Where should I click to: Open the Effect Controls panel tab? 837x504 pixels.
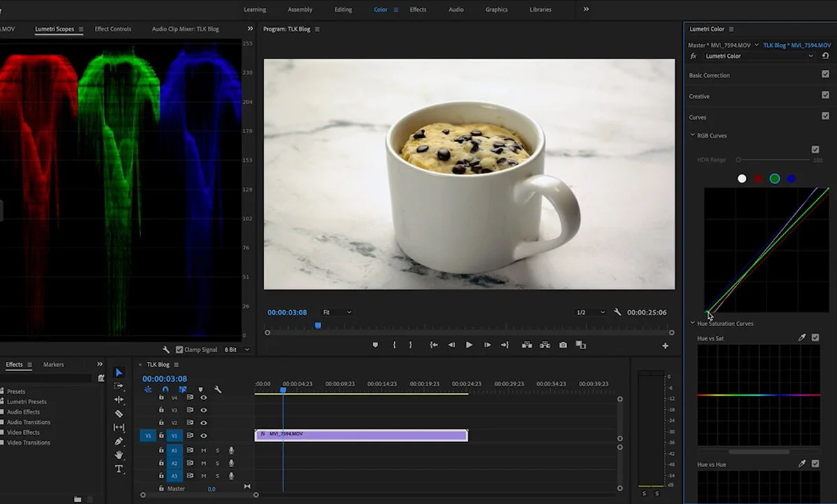click(113, 29)
